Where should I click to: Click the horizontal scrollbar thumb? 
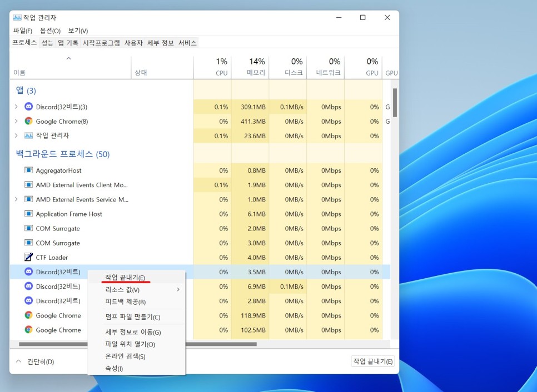(138, 344)
